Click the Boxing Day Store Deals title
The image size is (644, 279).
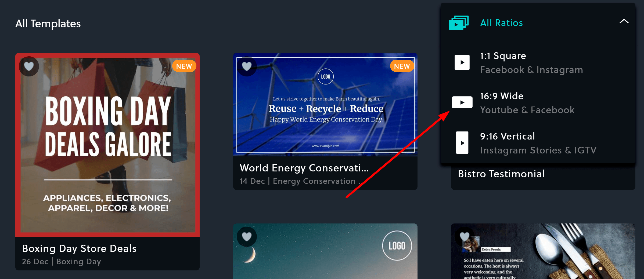pyautogui.click(x=79, y=248)
